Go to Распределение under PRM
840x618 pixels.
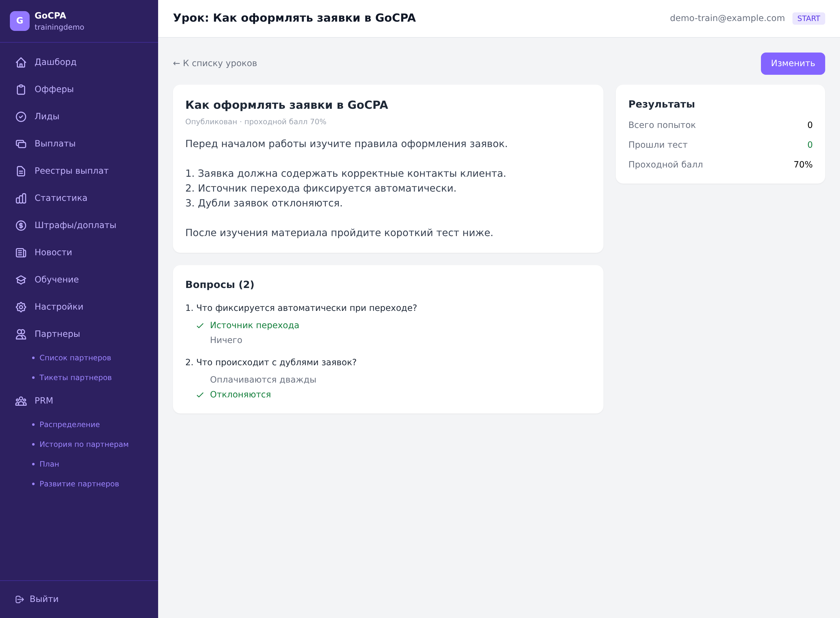[69, 425]
